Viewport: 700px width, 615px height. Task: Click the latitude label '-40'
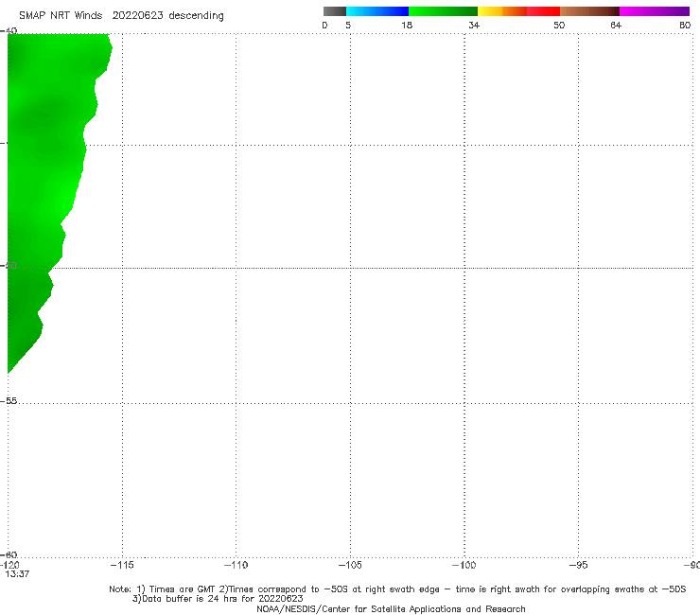[x=9, y=31]
